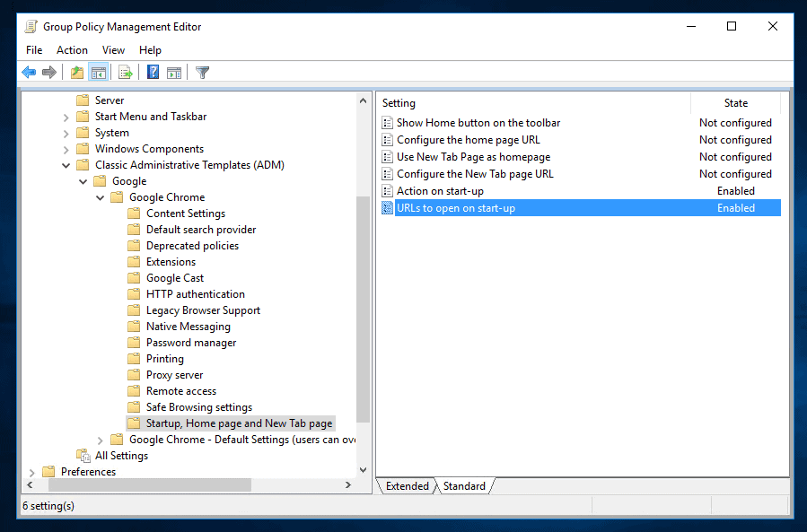Click folder icon next to Preferences
Image resolution: width=807 pixels, height=532 pixels.
click(48, 471)
